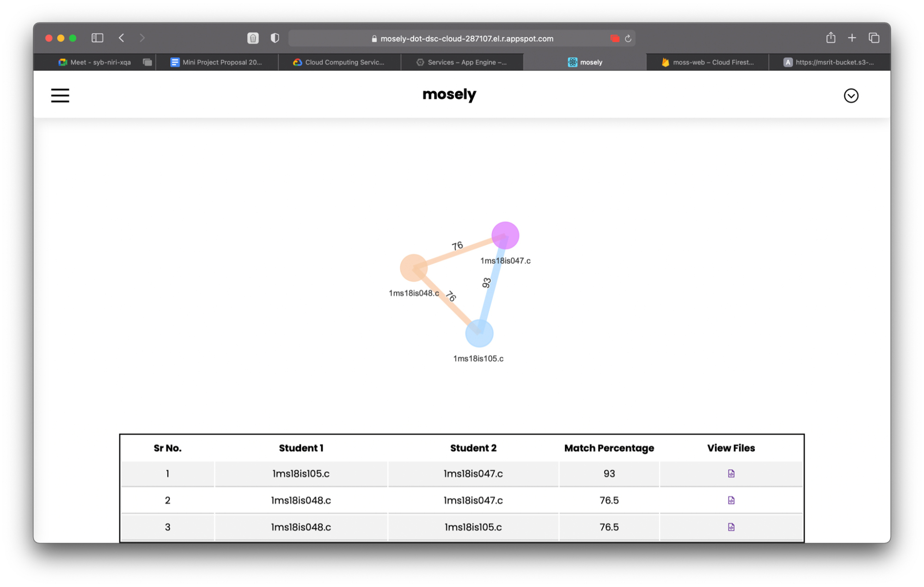Click the browser back arrow
This screenshot has width=924, height=587.
(122, 38)
